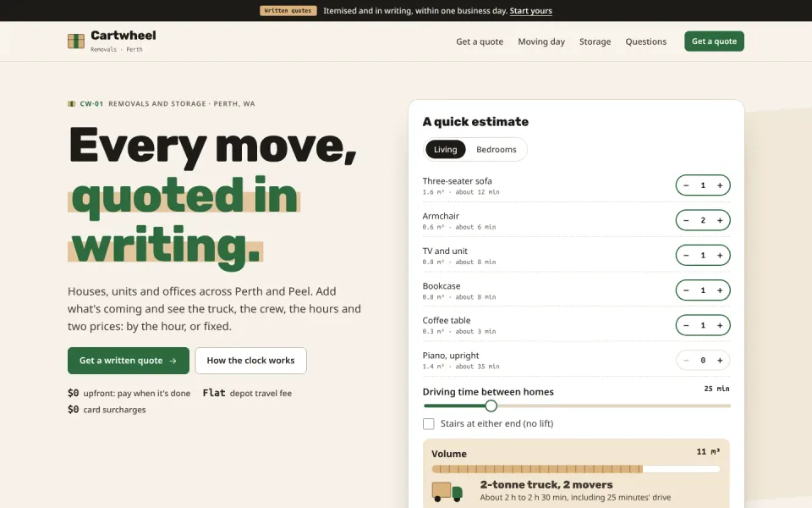This screenshot has height=508, width=812.
Task: Click the '25 min' driving time value
Action: click(x=716, y=389)
